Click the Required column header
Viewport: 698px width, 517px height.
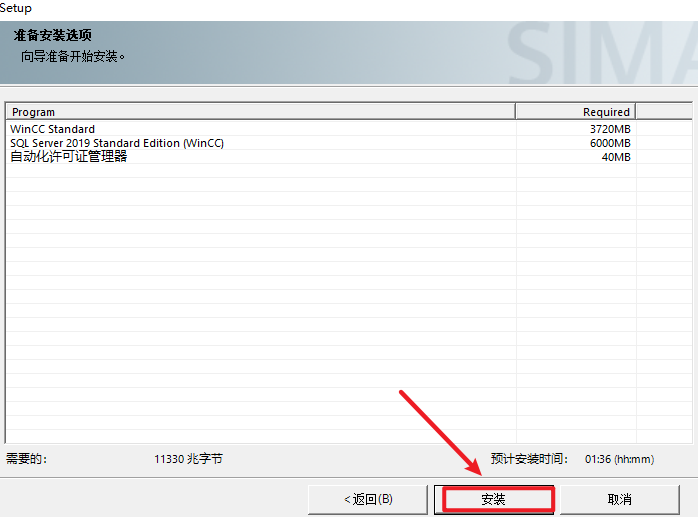point(575,112)
